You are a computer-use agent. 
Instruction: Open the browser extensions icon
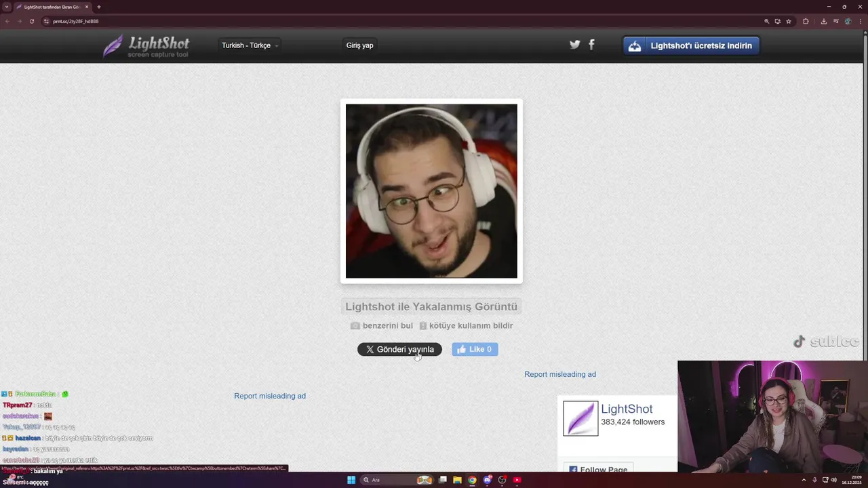click(806, 21)
